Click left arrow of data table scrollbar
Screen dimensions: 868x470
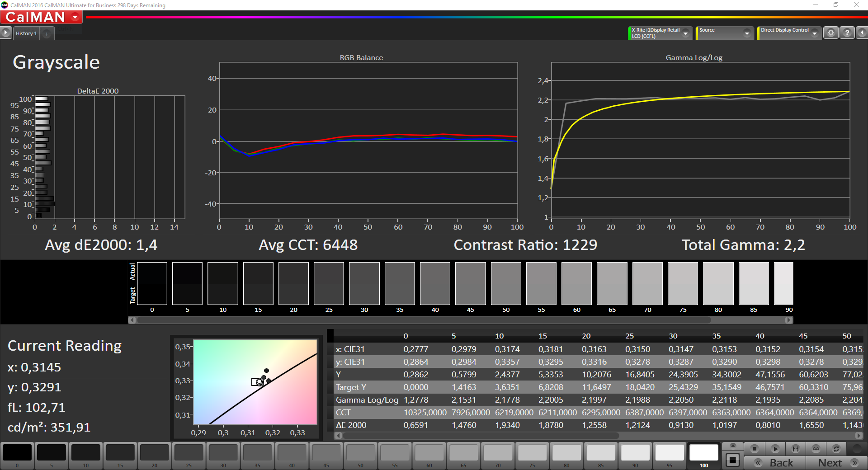[x=338, y=436]
